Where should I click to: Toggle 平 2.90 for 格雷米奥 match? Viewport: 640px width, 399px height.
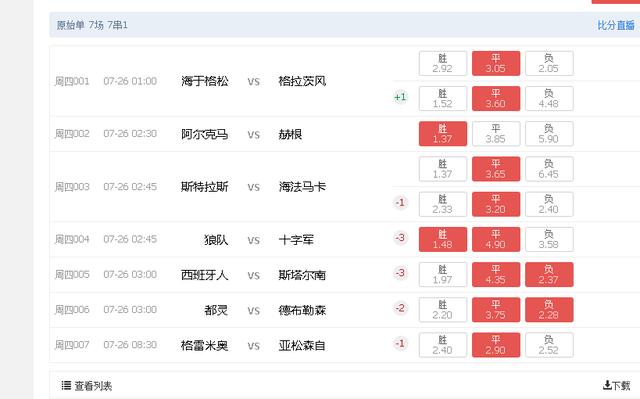496,345
